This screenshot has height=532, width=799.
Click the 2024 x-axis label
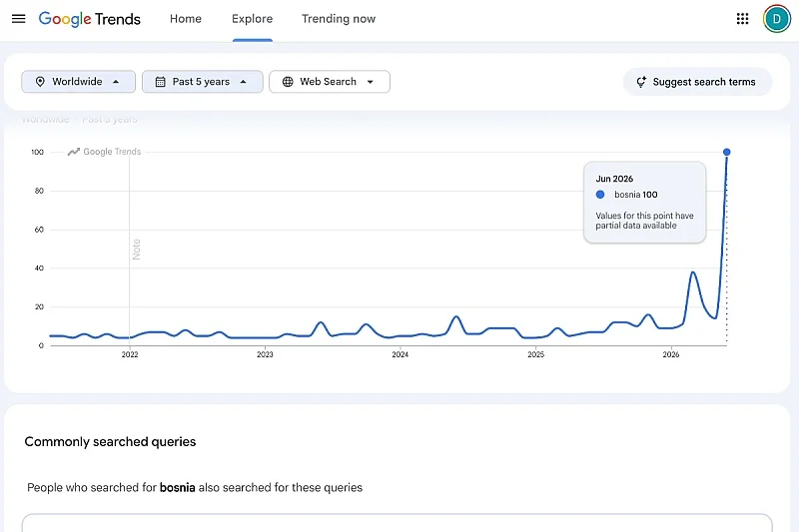tap(400, 354)
